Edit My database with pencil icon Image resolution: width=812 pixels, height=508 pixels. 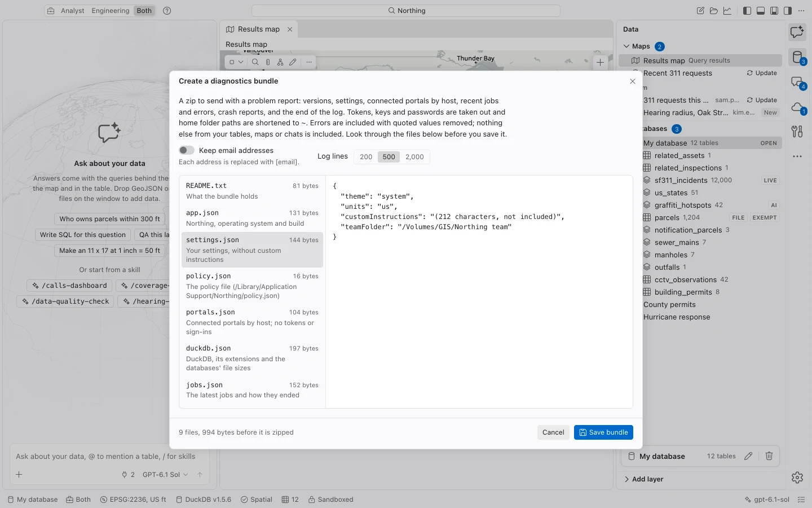tap(748, 456)
